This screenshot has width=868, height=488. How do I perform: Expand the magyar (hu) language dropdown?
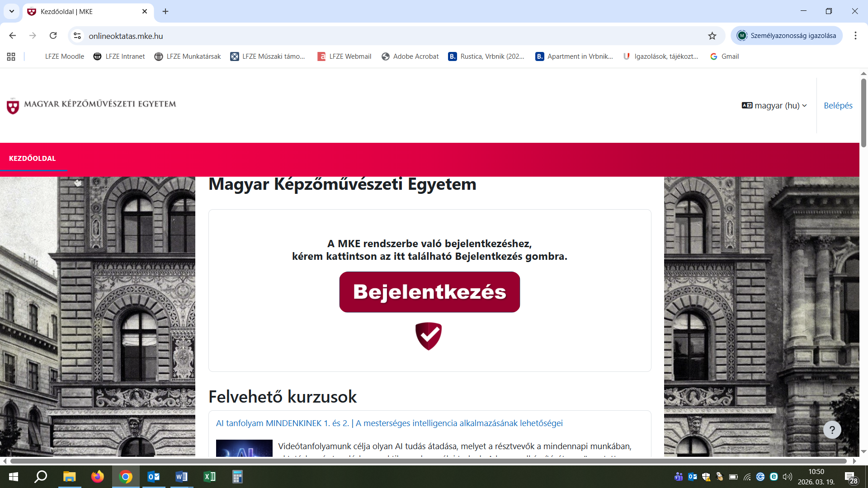(x=774, y=105)
